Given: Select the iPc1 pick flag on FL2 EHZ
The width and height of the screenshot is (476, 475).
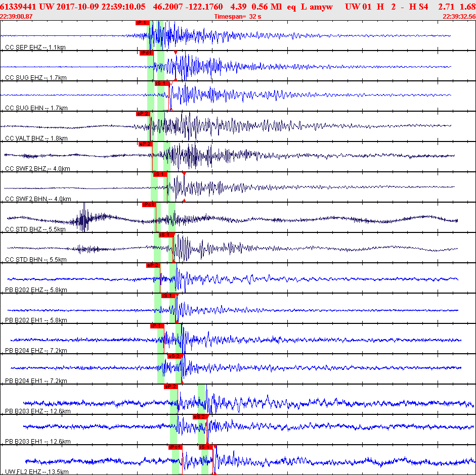Looking at the screenshot, I should 175,447.
